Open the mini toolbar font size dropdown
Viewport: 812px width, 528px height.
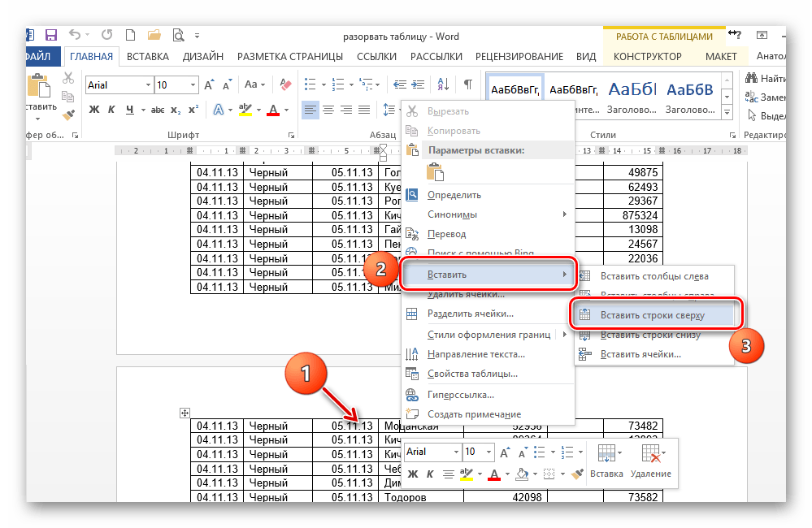[x=489, y=452]
